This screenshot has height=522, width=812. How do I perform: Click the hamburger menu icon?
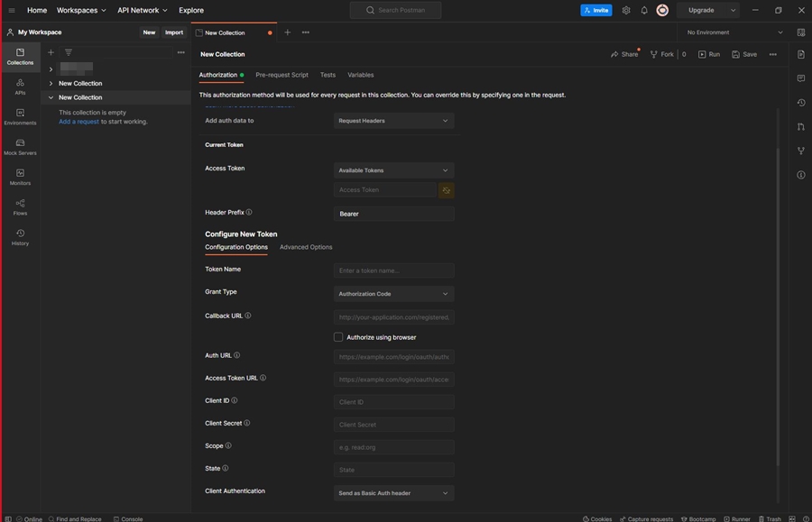(x=12, y=10)
